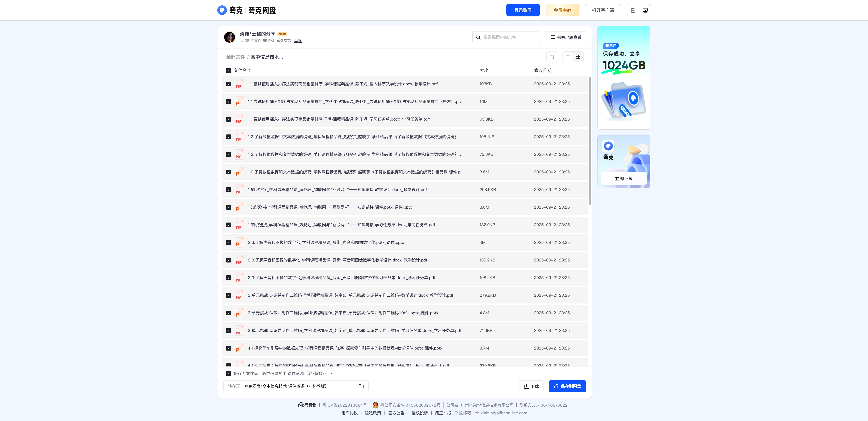Click the file list vertical scrollbar
The image size is (868, 421).
pos(590,141)
